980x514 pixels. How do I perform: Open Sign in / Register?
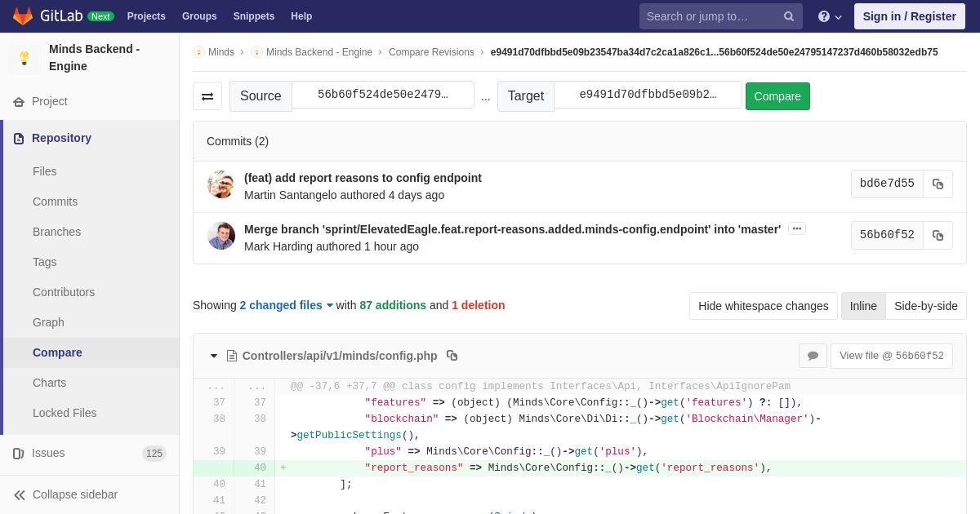click(909, 16)
